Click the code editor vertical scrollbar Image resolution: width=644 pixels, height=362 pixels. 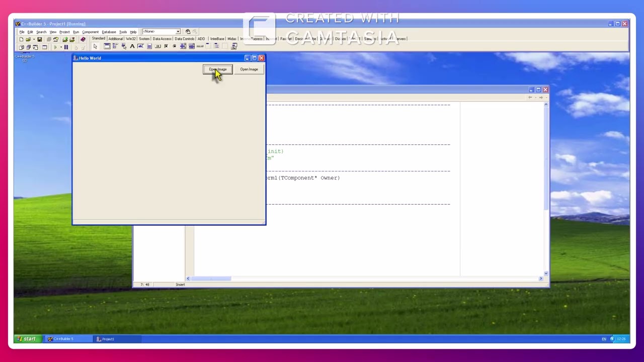click(x=546, y=189)
